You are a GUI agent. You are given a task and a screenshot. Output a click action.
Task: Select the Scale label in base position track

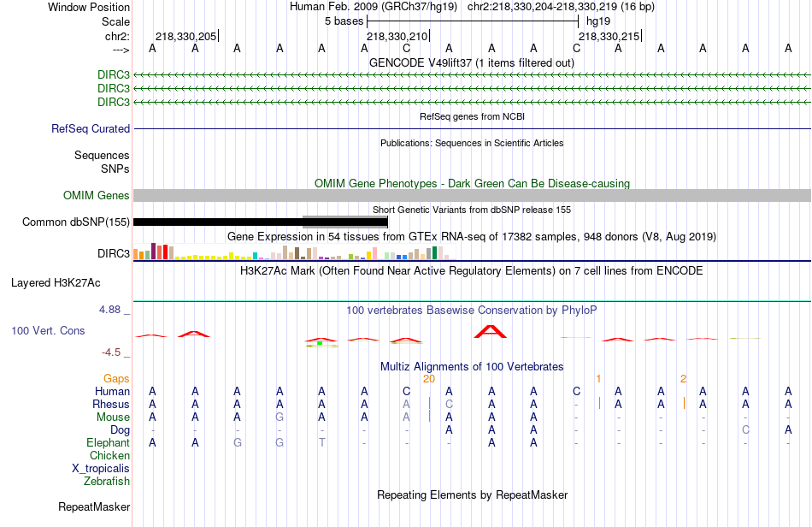pyautogui.click(x=115, y=21)
